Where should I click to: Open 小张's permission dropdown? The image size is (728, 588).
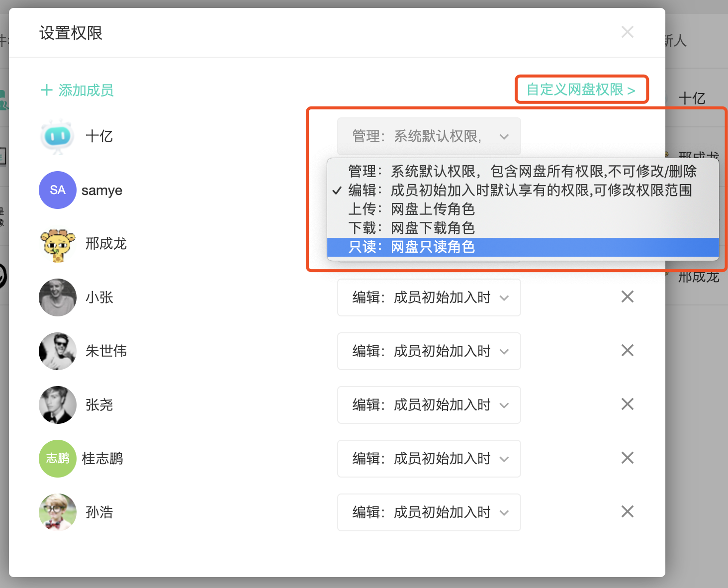tap(429, 297)
